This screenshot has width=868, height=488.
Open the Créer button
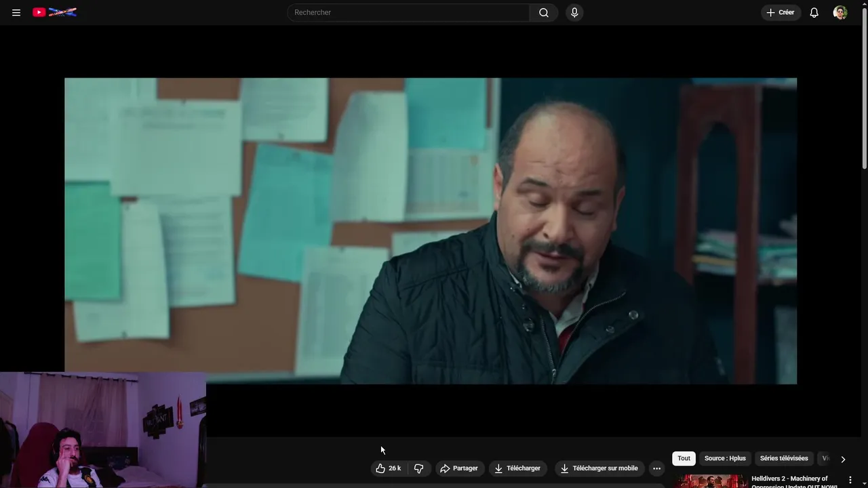coord(781,12)
